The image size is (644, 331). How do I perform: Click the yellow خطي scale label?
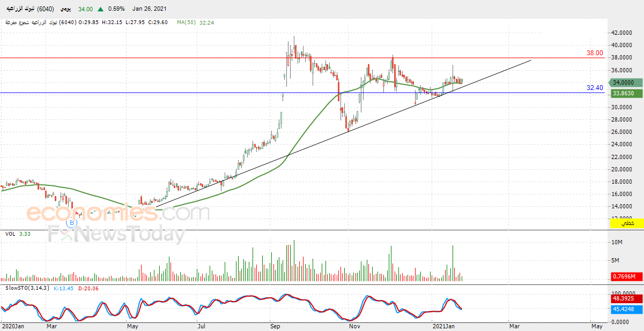coord(626,223)
